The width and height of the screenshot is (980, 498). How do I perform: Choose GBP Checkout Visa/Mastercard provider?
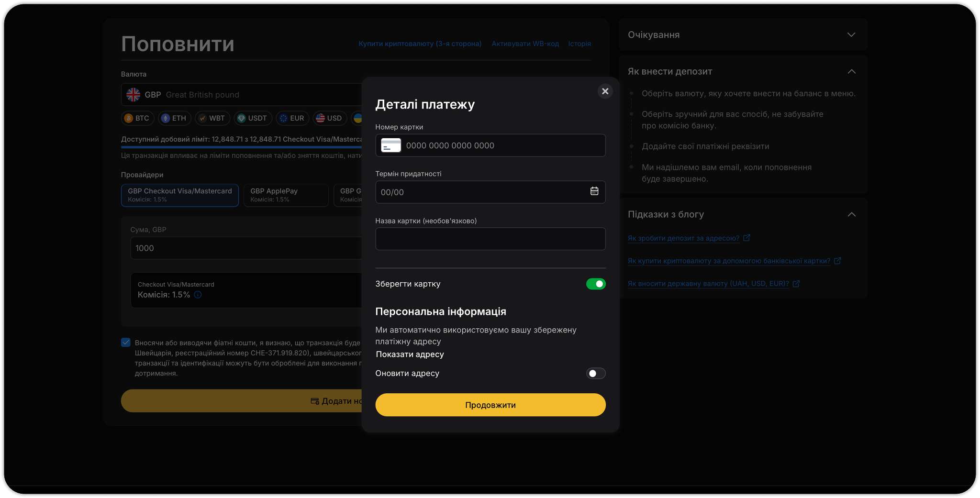[180, 195]
